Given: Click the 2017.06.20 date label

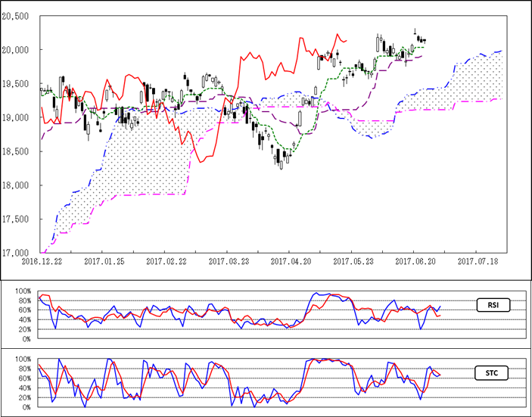Looking at the screenshot, I should click(x=415, y=261).
